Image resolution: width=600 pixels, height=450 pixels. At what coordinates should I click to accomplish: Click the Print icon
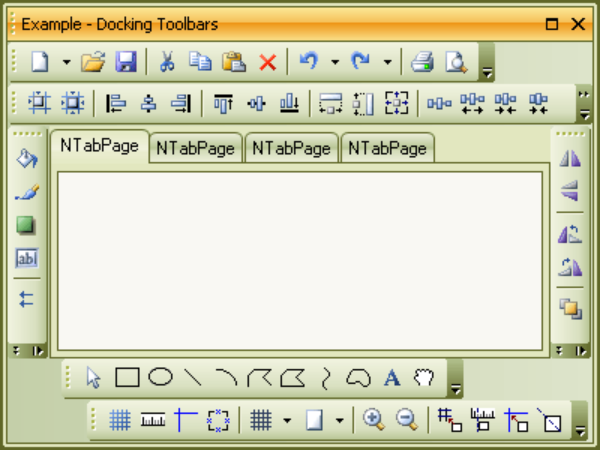point(422,62)
